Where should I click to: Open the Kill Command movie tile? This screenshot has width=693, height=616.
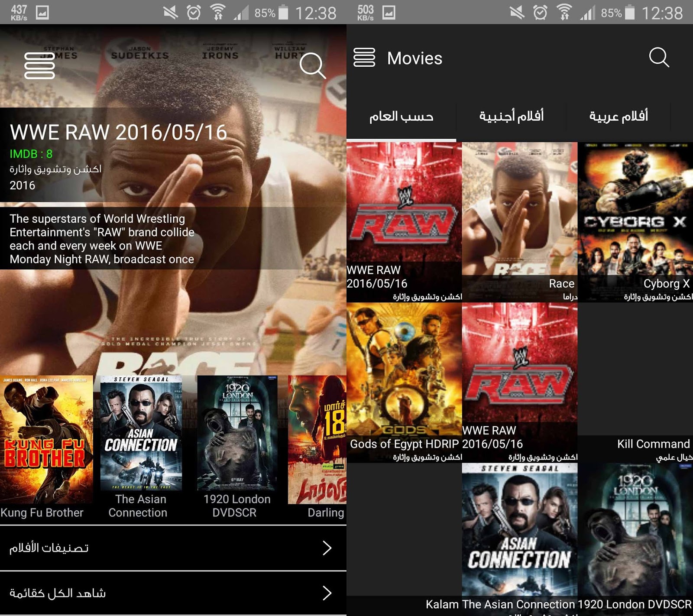[x=635, y=383]
